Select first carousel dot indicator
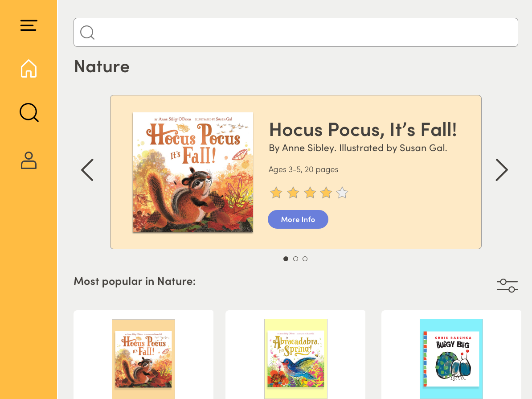The width and height of the screenshot is (532, 399). (286, 259)
